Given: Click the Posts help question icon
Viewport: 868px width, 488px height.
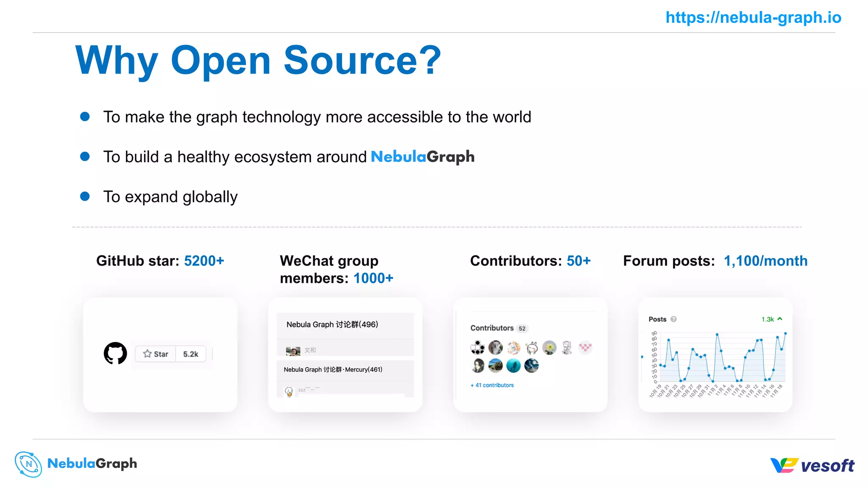Looking at the screenshot, I should [673, 319].
